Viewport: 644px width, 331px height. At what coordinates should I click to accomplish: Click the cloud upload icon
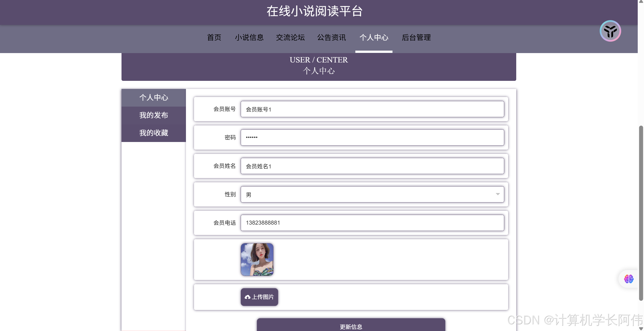click(247, 297)
